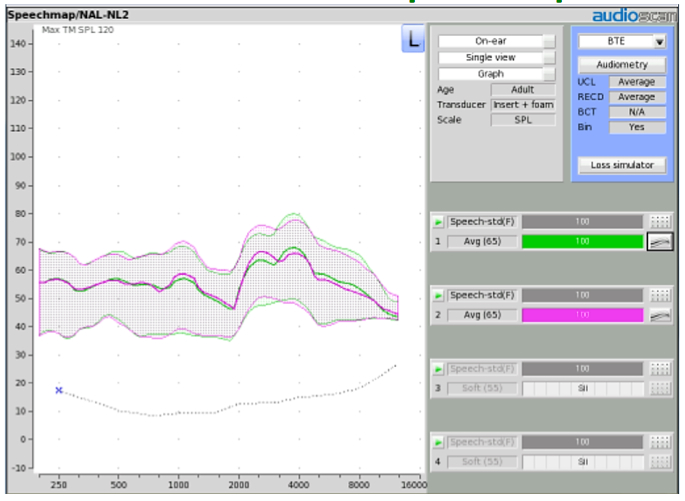Change Test 1 level Avg (65)

coord(482,242)
